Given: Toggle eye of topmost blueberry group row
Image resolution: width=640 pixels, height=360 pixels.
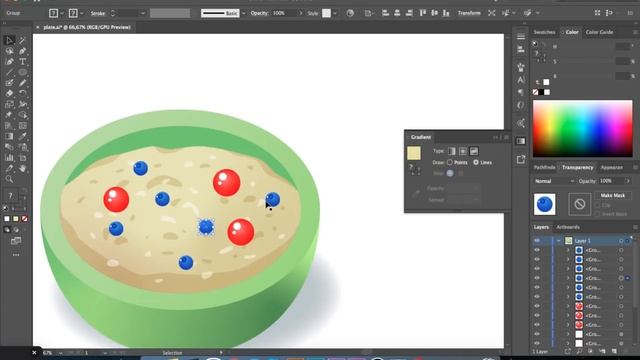Looking at the screenshot, I should pos(537,250).
